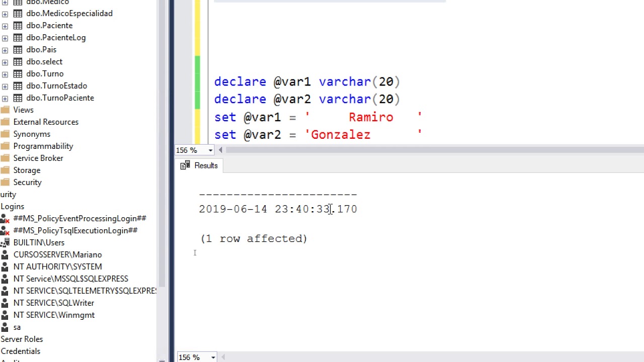Click the 'declare @var2 varchar(20)' code line
This screenshot has width=644, height=362.
(307, 99)
